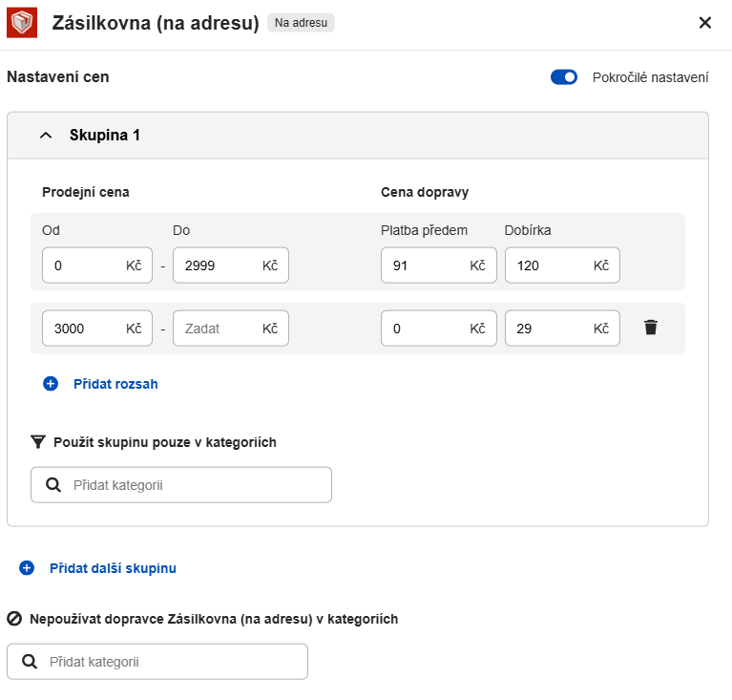This screenshot has height=700, width=732.
Task: Click the Platba předem field with 91
Action: pyautogui.click(x=423, y=265)
